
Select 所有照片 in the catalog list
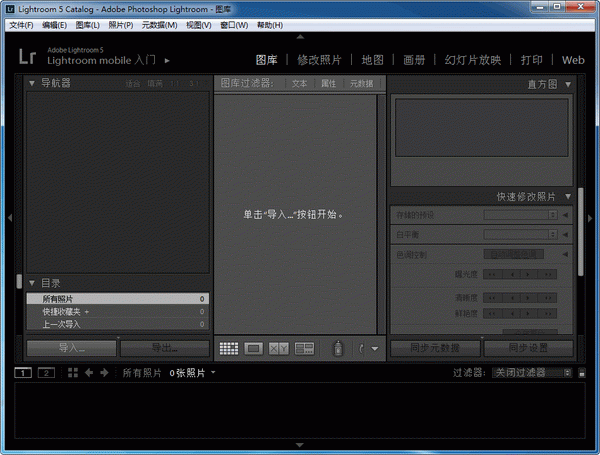click(118, 299)
